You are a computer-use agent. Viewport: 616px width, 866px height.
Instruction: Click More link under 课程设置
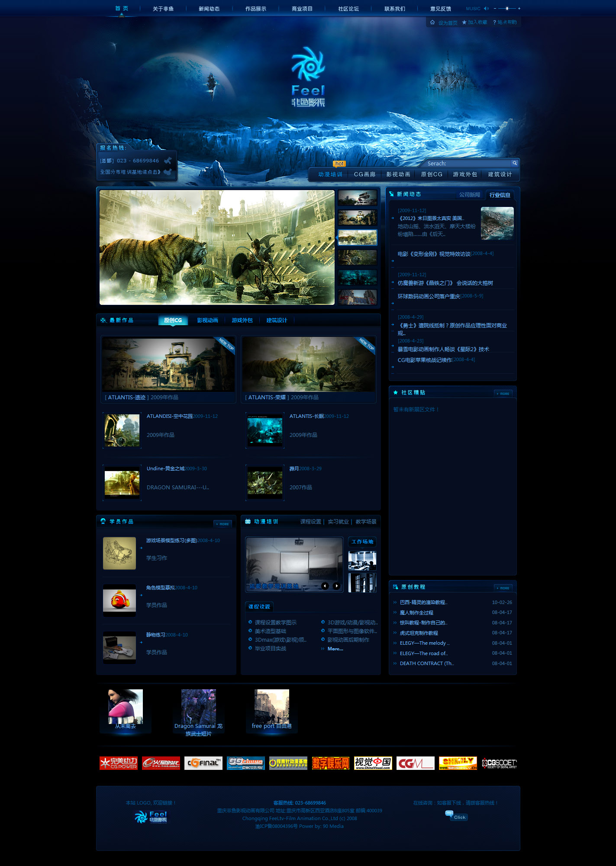pyautogui.click(x=335, y=649)
